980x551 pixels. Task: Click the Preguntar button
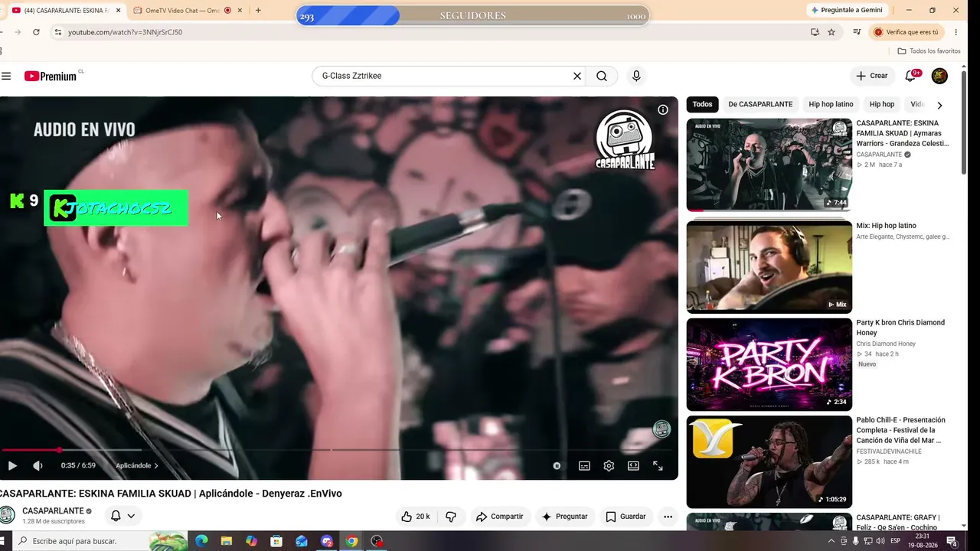pos(564,517)
